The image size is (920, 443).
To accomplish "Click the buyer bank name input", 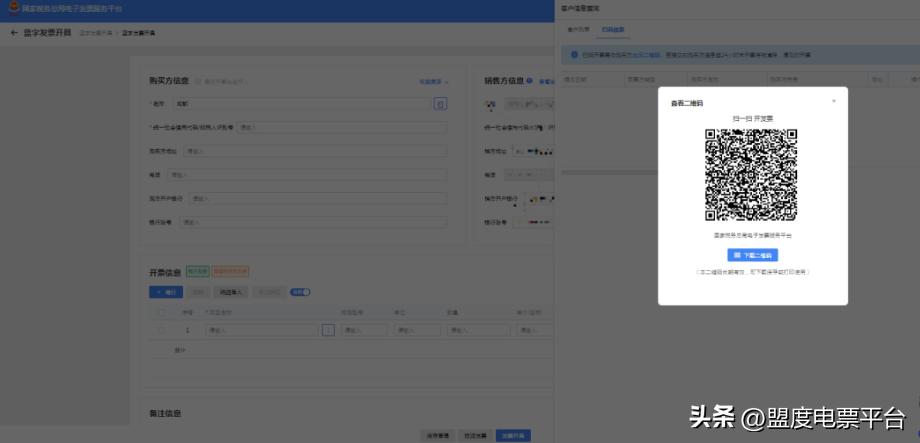I will point(317,199).
